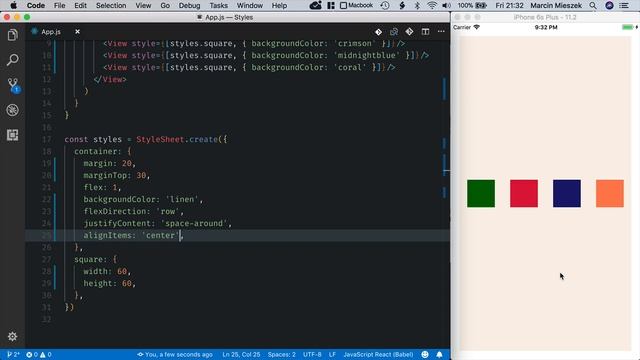640x360 pixels.
Task: Open the Edit menu
Action: [x=80, y=5]
